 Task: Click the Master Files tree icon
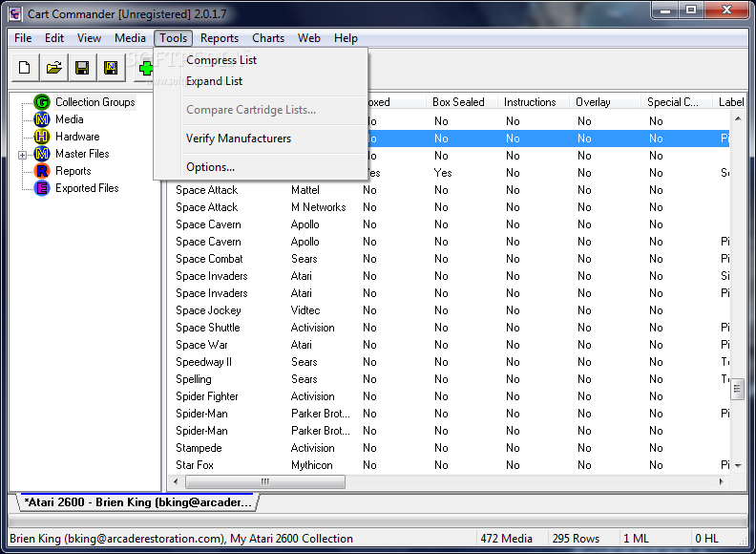(42, 154)
